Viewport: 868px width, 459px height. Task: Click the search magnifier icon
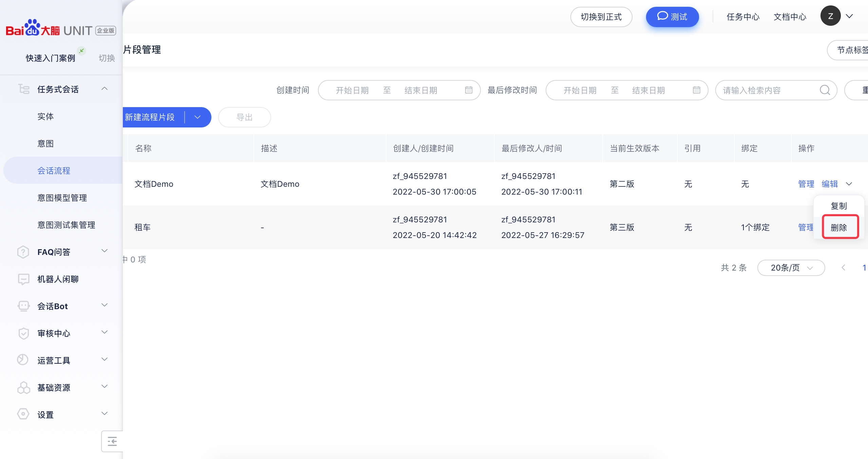click(x=825, y=90)
